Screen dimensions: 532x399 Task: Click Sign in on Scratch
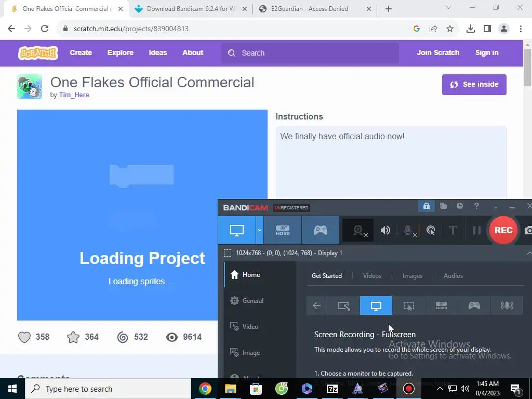[x=486, y=52]
